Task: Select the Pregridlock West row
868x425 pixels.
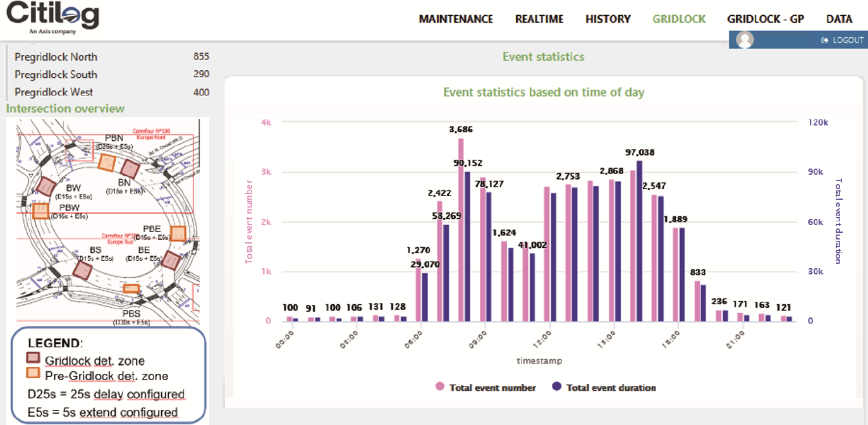Action: point(111,92)
